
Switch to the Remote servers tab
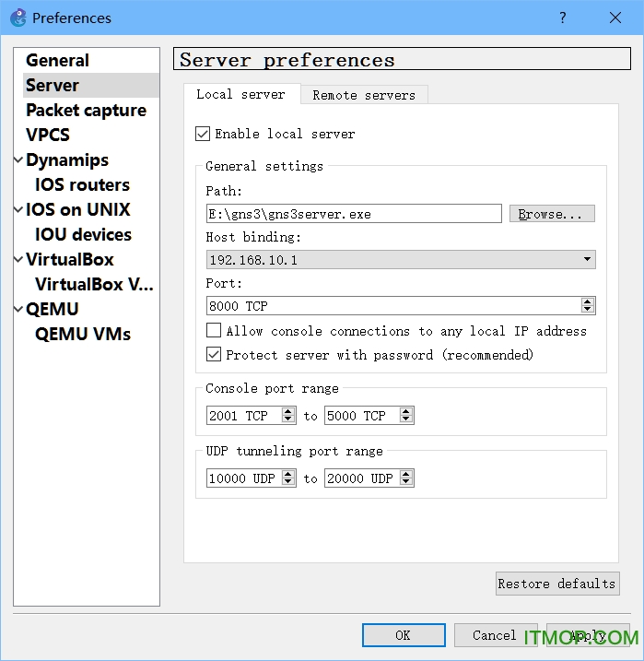coord(363,95)
